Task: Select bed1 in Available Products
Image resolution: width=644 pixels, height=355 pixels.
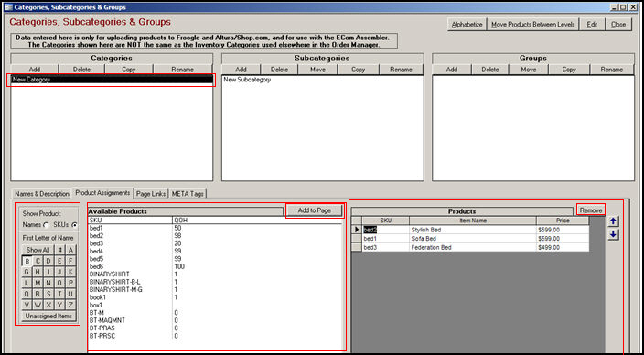Action: coord(96,228)
